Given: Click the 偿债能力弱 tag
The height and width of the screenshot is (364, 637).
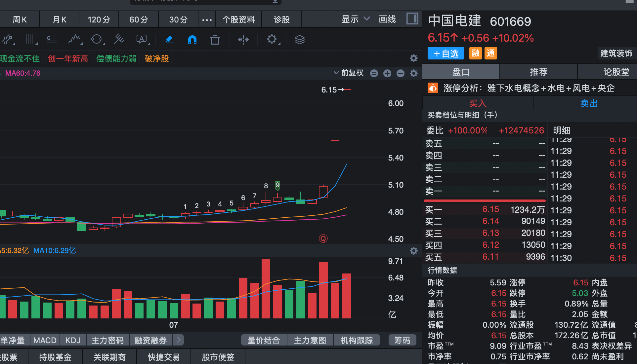Looking at the screenshot, I should click(116, 59).
